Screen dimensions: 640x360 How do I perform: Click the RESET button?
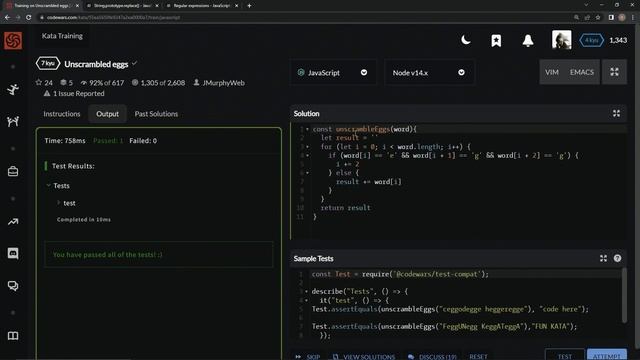tap(478, 356)
